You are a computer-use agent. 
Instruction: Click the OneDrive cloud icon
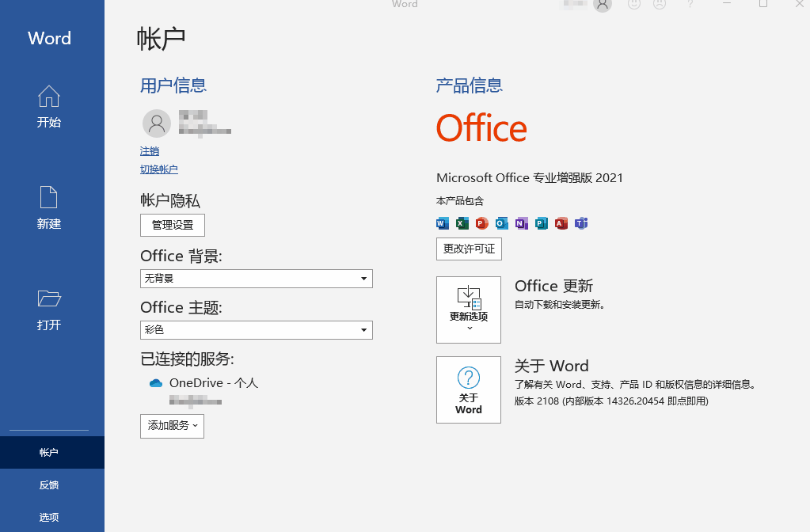pyautogui.click(x=155, y=383)
